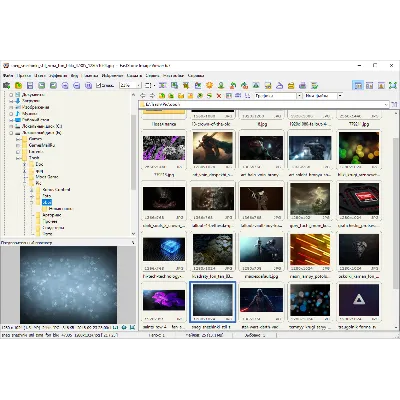Click the orange sun-shaped adjust lighting icon

pos(209,86)
